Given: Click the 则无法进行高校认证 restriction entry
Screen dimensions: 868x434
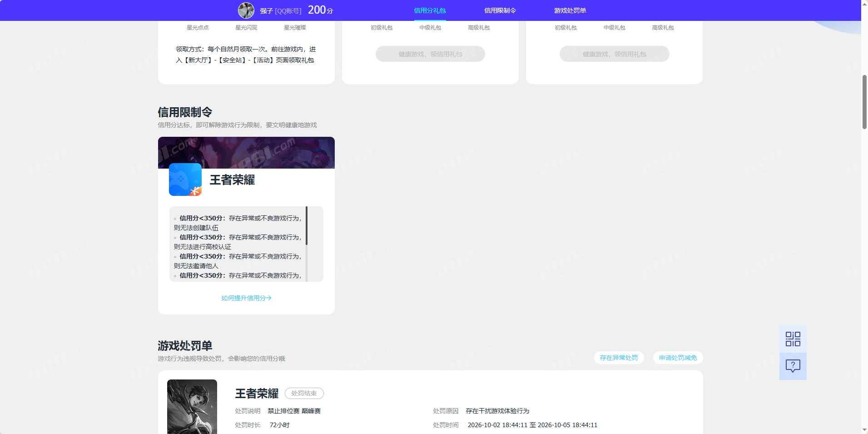Looking at the screenshot, I should pyautogui.click(x=203, y=247).
